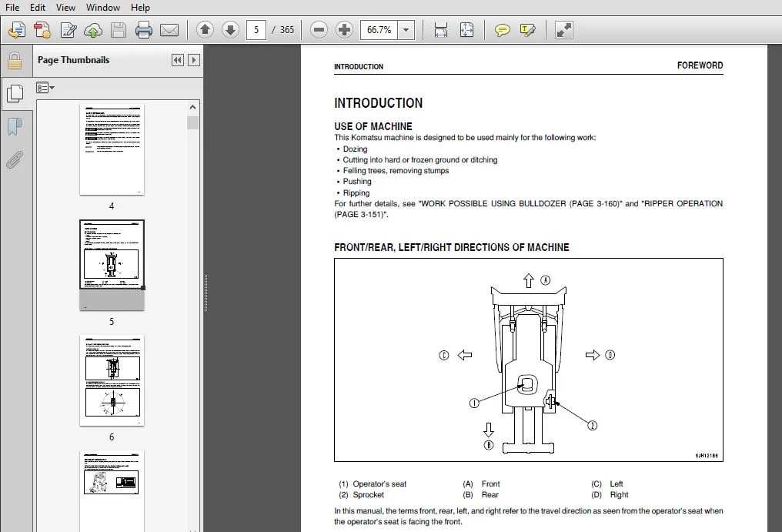This screenshot has height=532, width=782.
Task: Click the read mode expand icon
Action: [x=563, y=30]
